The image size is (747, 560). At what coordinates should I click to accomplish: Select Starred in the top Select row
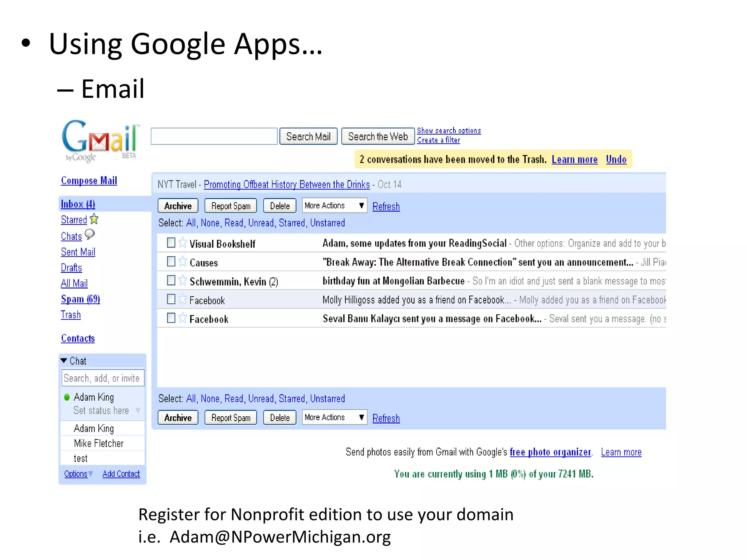coord(292,223)
